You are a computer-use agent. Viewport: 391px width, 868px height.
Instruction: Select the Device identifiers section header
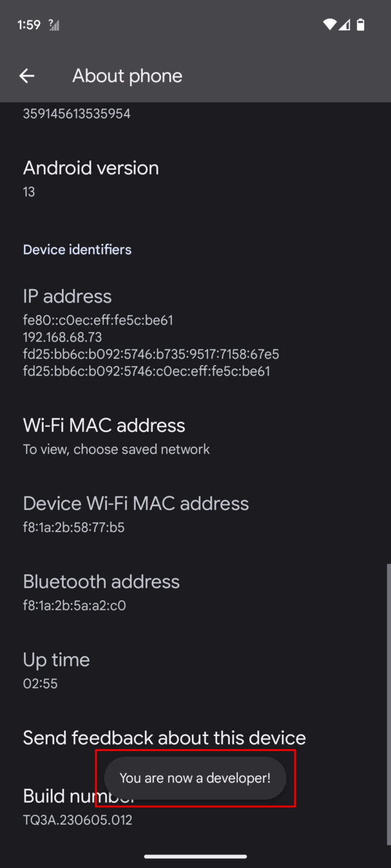[77, 249]
